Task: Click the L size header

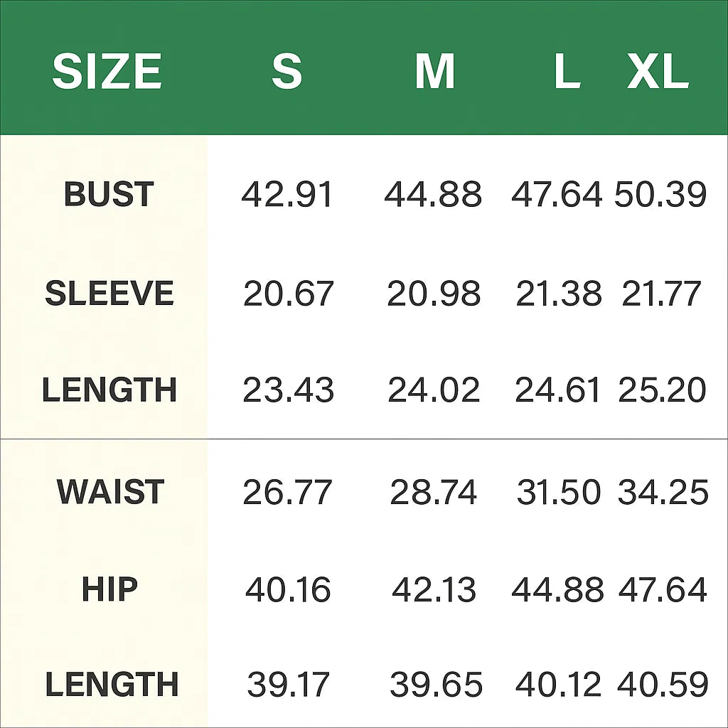Action: tap(567, 72)
